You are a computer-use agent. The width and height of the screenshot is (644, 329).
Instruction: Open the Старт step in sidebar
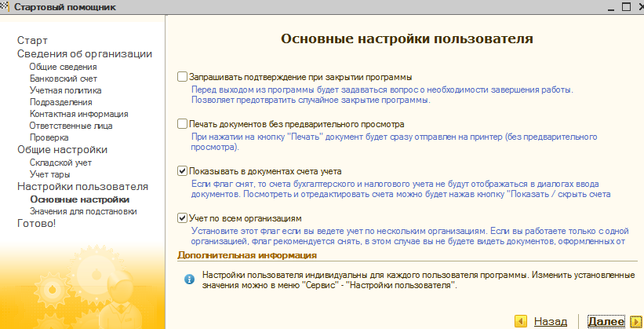coord(32,40)
